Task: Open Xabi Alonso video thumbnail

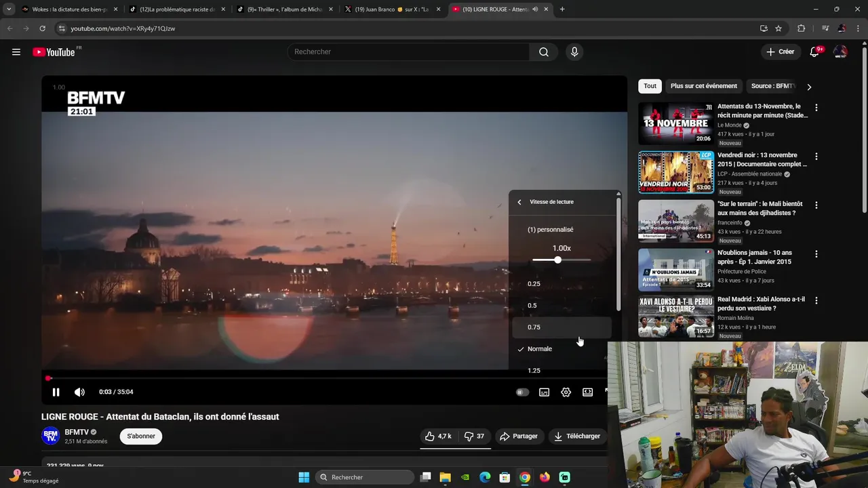Action: 676,317
